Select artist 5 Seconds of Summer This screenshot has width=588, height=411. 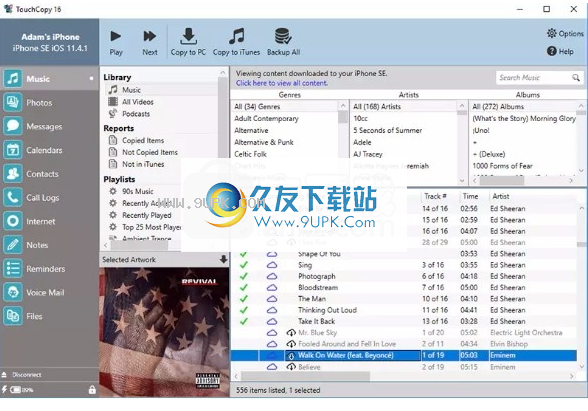[x=387, y=130]
